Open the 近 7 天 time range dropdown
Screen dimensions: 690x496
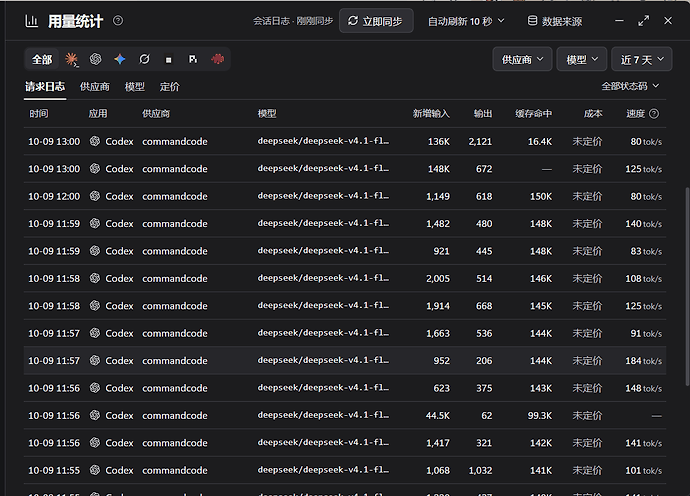pyautogui.click(x=642, y=59)
